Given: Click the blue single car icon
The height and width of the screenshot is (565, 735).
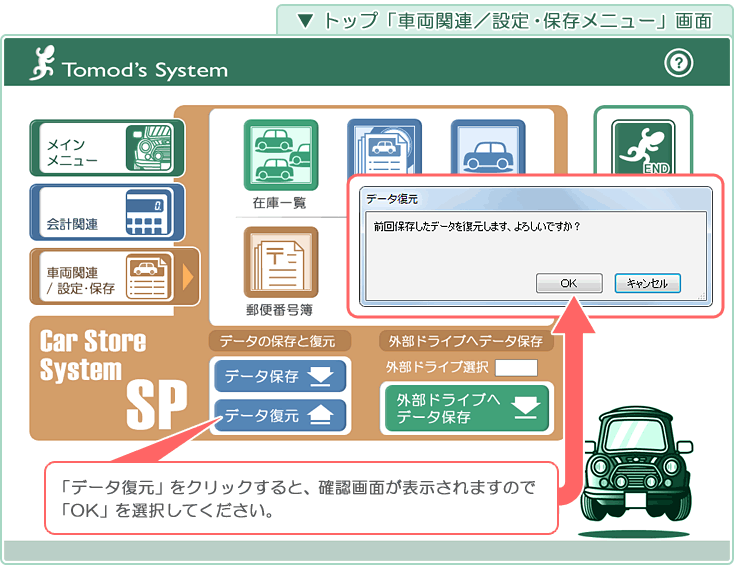Looking at the screenshot, I should [488, 147].
